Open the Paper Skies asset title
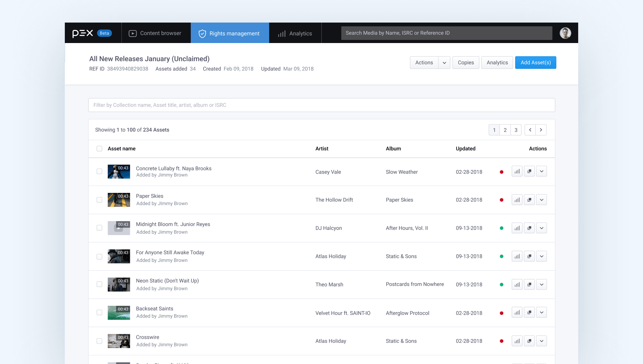 pos(150,196)
